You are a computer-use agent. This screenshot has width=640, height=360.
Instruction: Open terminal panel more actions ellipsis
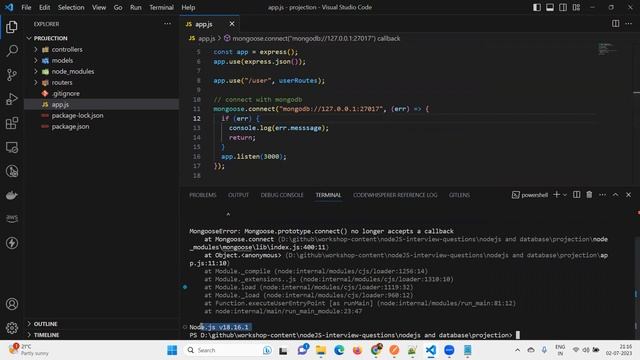602,195
